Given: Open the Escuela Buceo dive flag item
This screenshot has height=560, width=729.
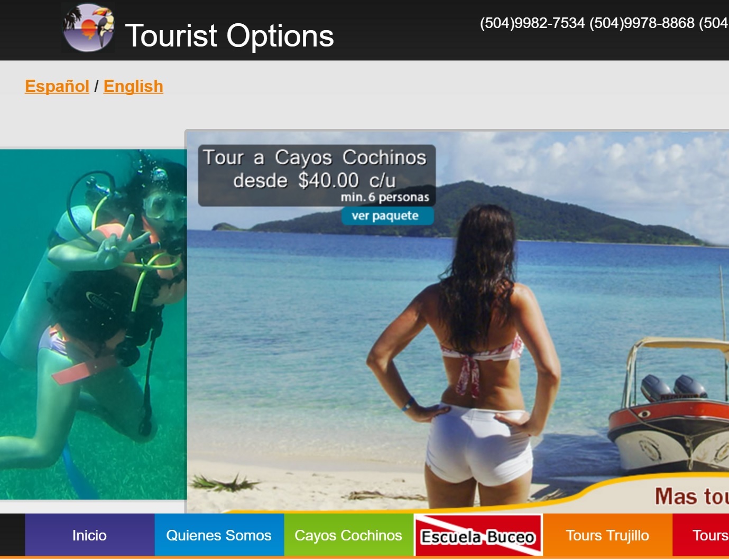Looking at the screenshot, I should (x=478, y=536).
